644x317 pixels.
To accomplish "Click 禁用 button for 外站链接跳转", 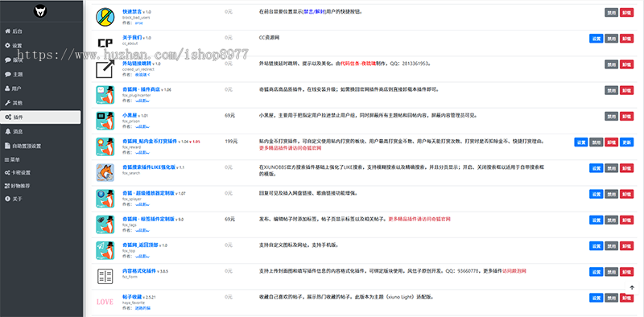I will [x=611, y=64].
